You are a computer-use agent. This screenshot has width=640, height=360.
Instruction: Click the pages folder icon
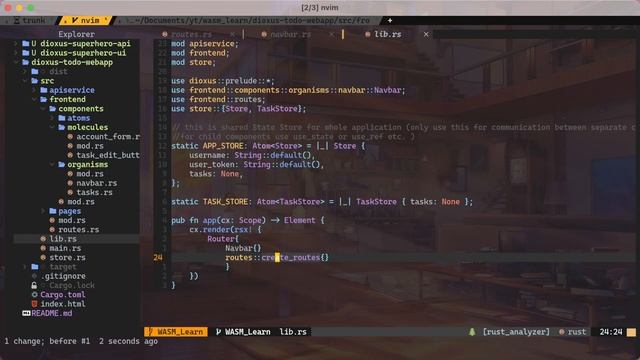tap(53, 211)
